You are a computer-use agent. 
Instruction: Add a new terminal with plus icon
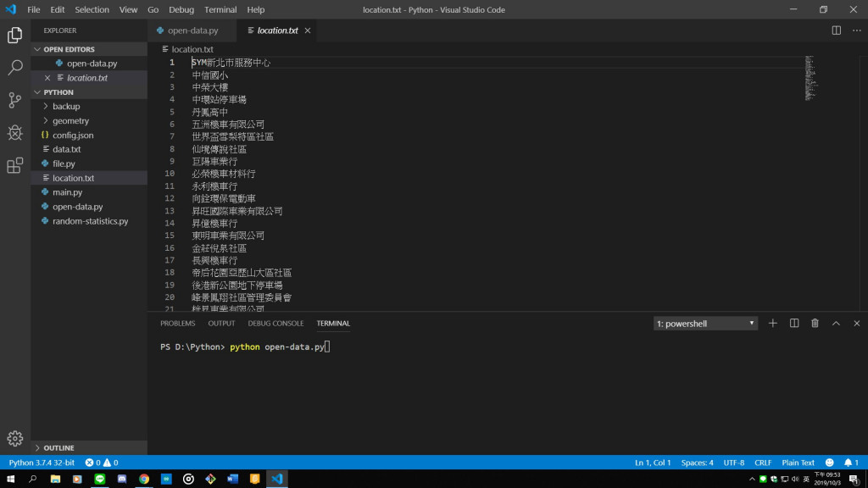(x=773, y=323)
